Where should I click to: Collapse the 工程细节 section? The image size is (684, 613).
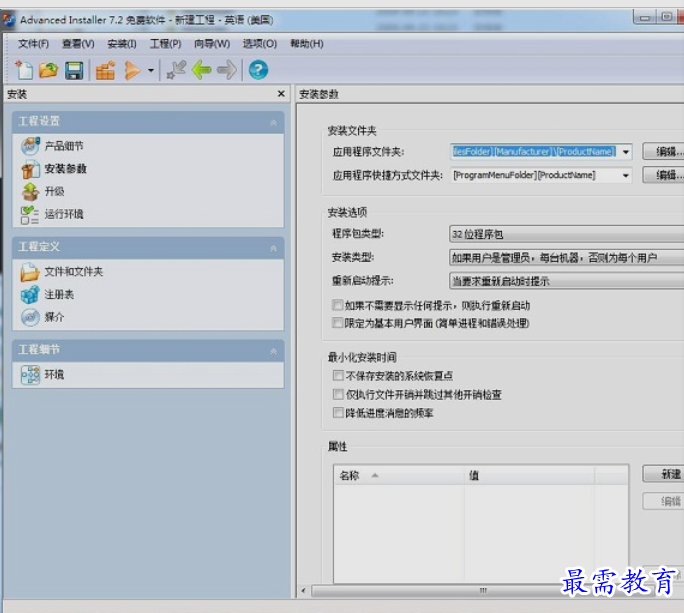tap(273, 351)
